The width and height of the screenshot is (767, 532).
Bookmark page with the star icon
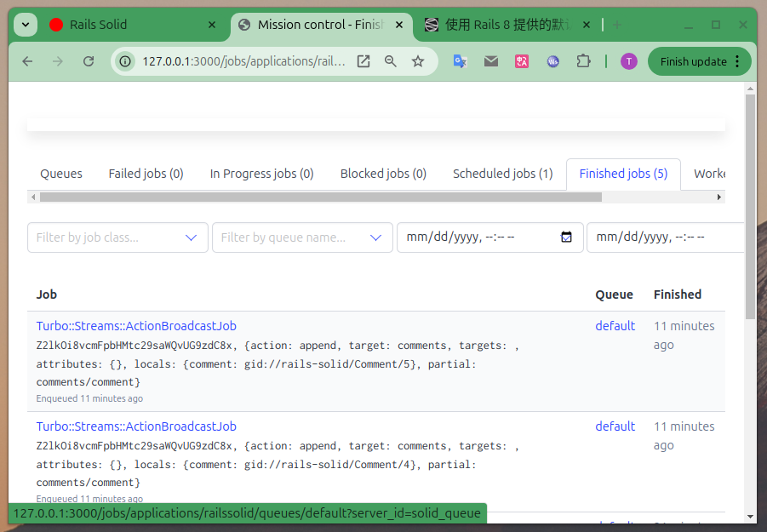pyautogui.click(x=418, y=61)
